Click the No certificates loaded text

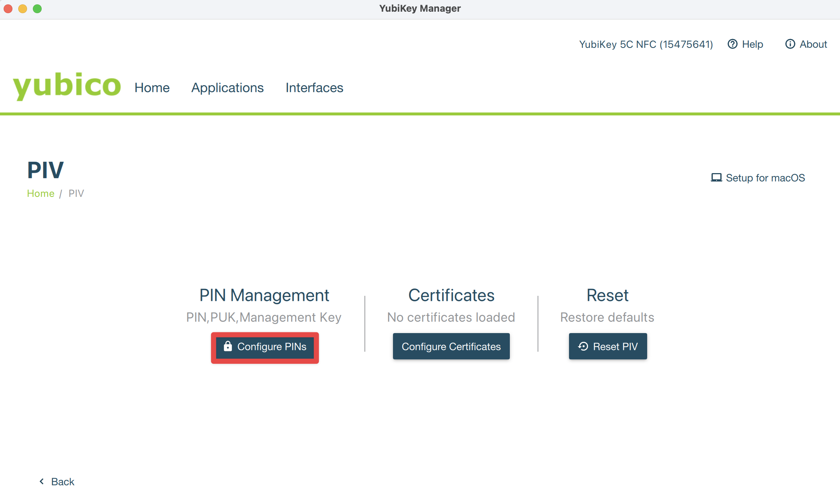(451, 317)
